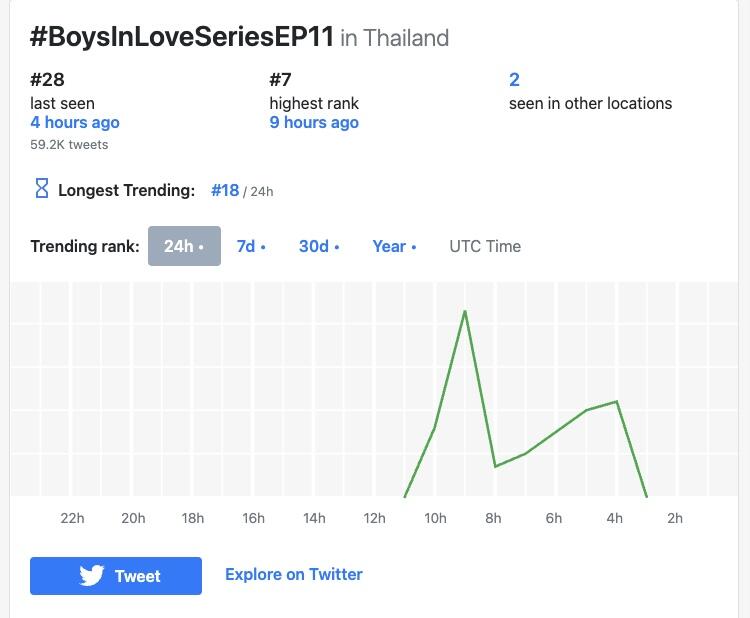Image resolution: width=750 pixels, height=618 pixels.
Task: Open the Year trending rank view
Action: tap(393, 246)
